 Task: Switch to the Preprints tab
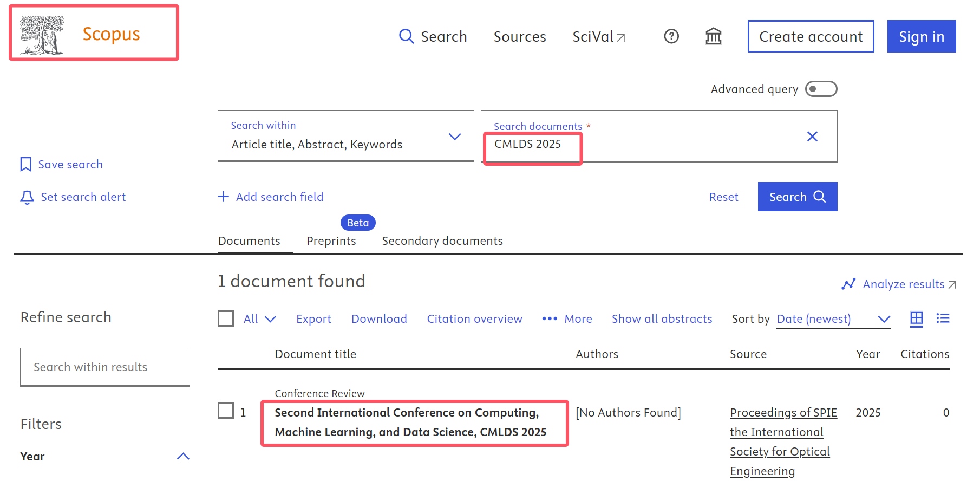(x=331, y=241)
